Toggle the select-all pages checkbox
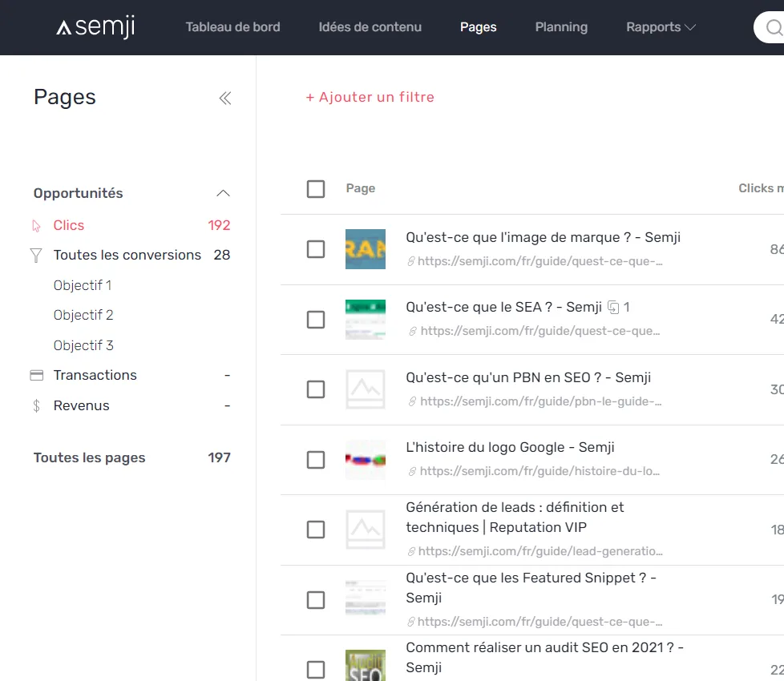The width and height of the screenshot is (784, 681). pyautogui.click(x=316, y=189)
